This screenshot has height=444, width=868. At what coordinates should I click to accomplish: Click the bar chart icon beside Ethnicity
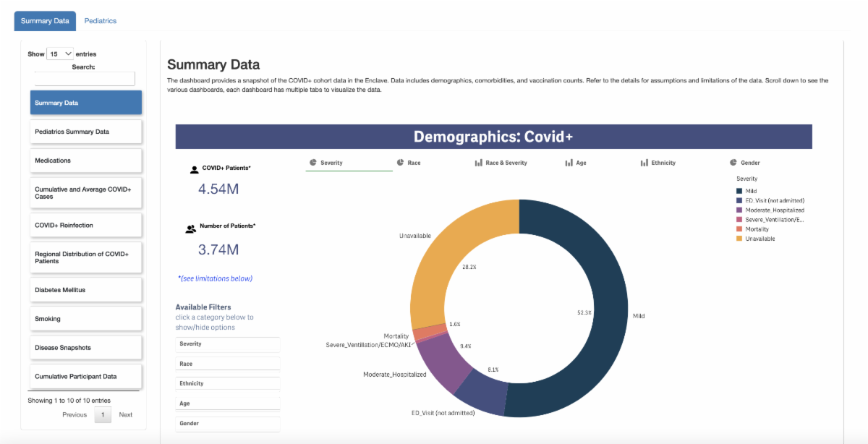(x=644, y=163)
